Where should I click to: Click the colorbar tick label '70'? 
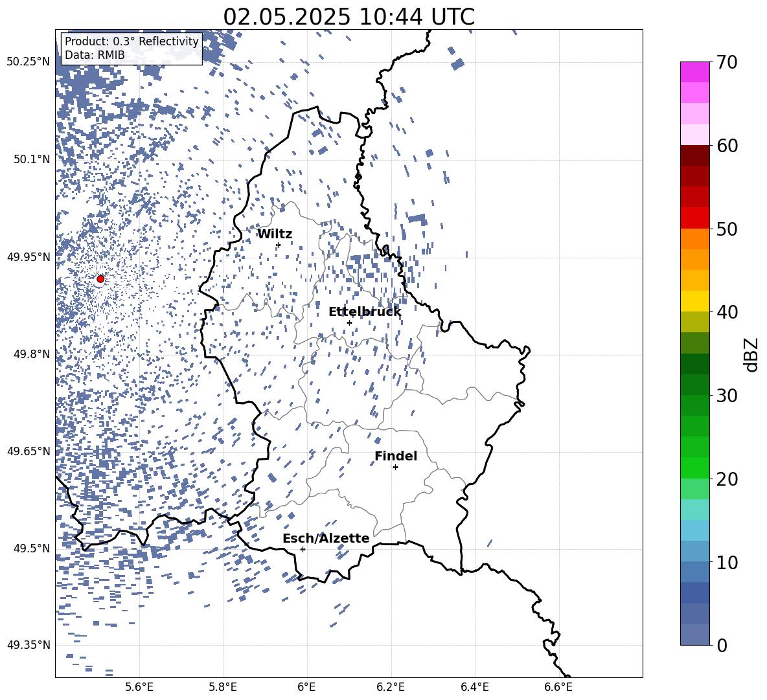[727, 62]
